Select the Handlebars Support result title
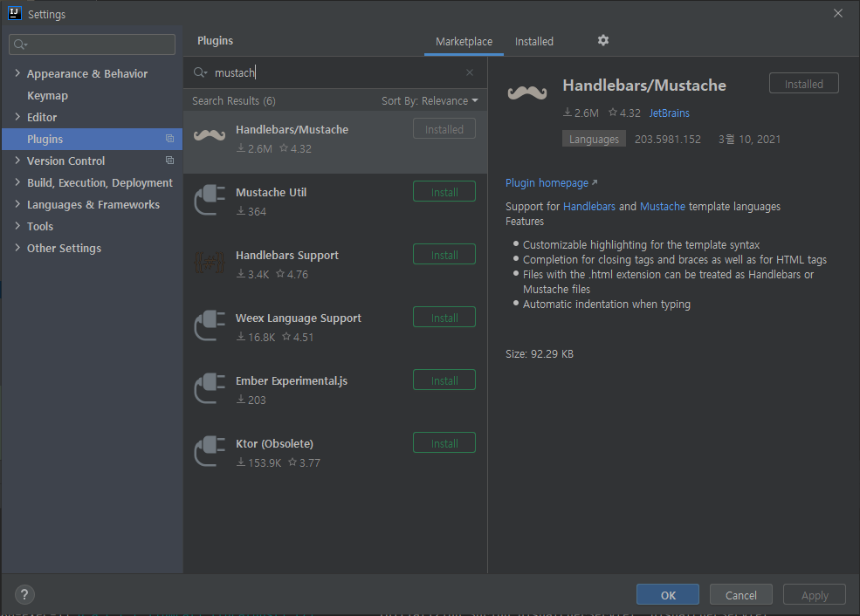 click(287, 256)
